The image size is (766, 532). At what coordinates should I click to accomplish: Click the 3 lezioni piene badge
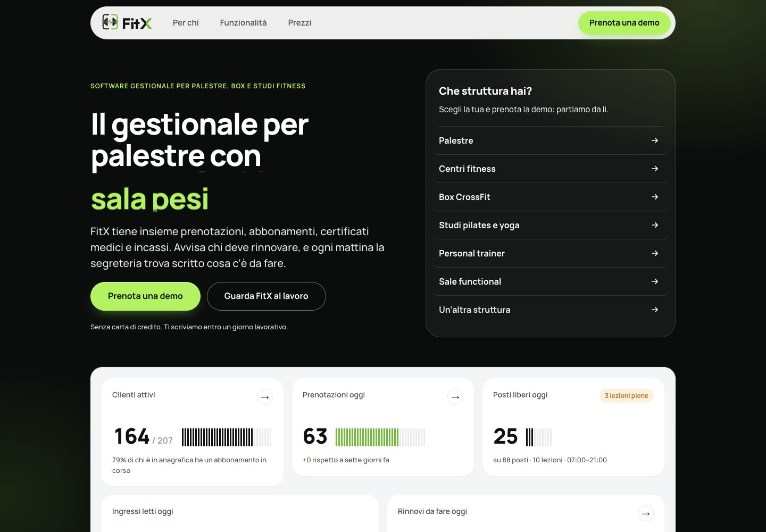[627, 395]
